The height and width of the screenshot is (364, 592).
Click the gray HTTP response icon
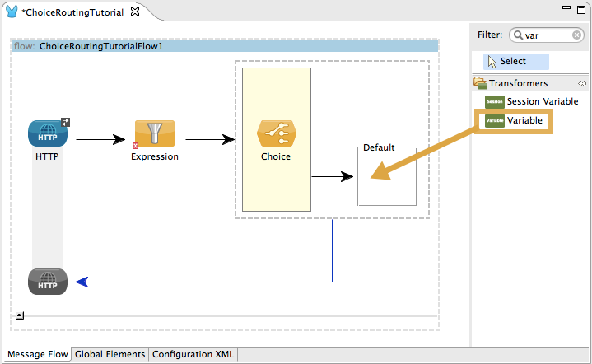pos(47,282)
